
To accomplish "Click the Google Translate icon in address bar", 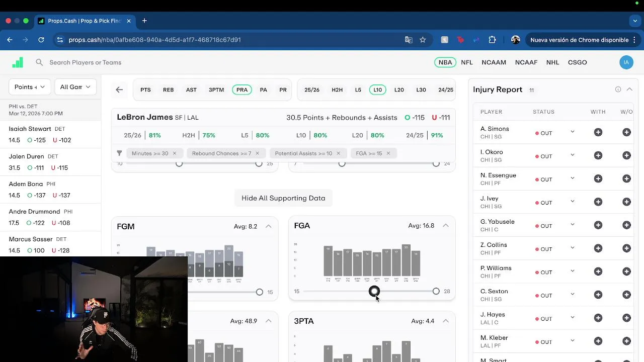I will click(409, 40).
